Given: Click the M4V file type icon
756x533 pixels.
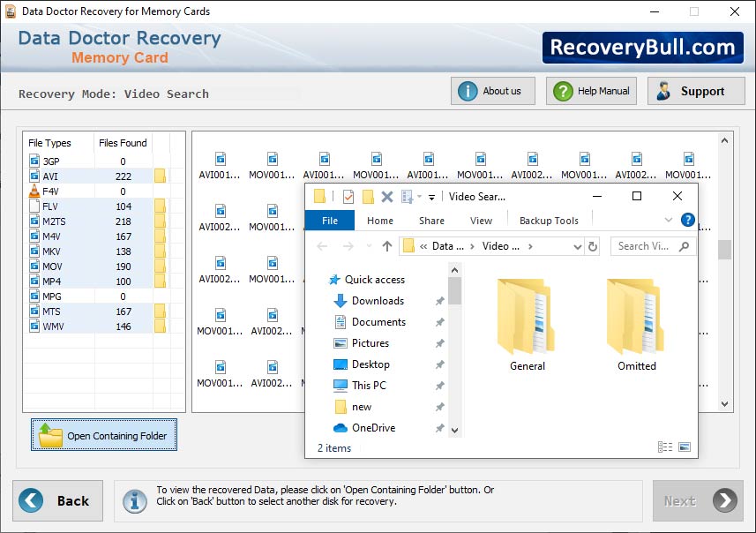Looking at the screenshot, I should point(34,236).
